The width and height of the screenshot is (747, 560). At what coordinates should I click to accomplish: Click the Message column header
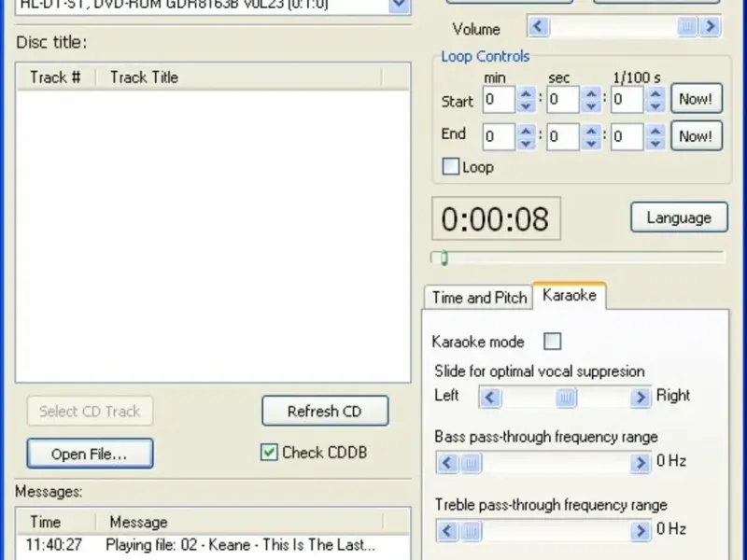[238, 522]
